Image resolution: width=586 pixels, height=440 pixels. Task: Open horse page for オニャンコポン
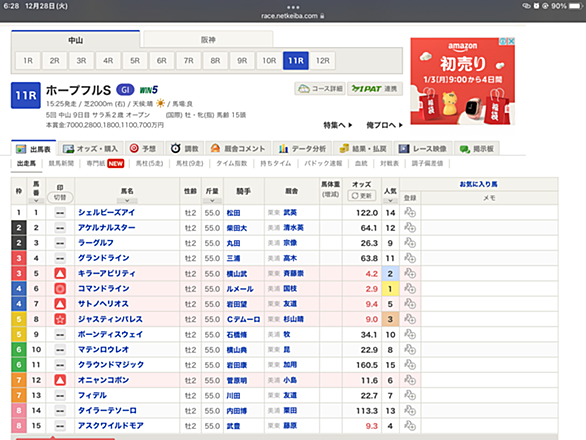coord(104,380)
